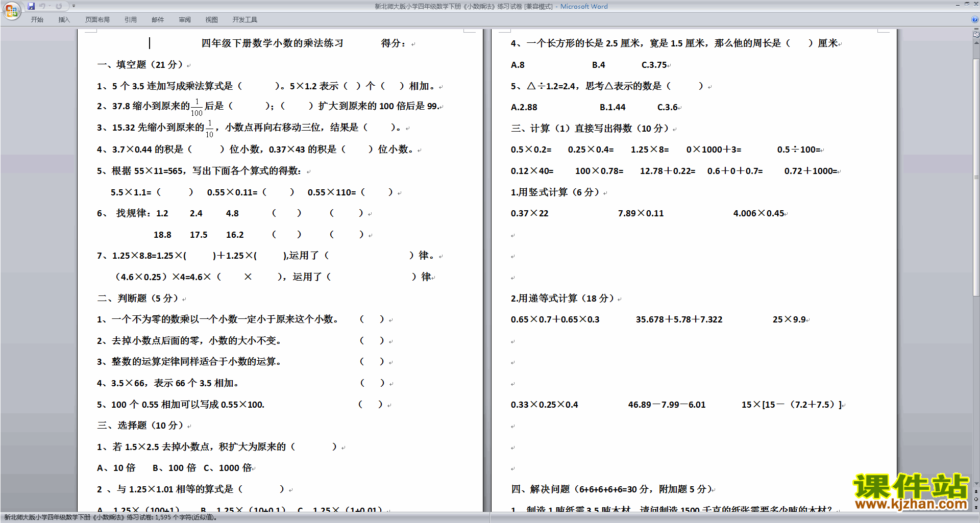Click option C、1000 倍
980x523 pixels.
pos(228,468)
